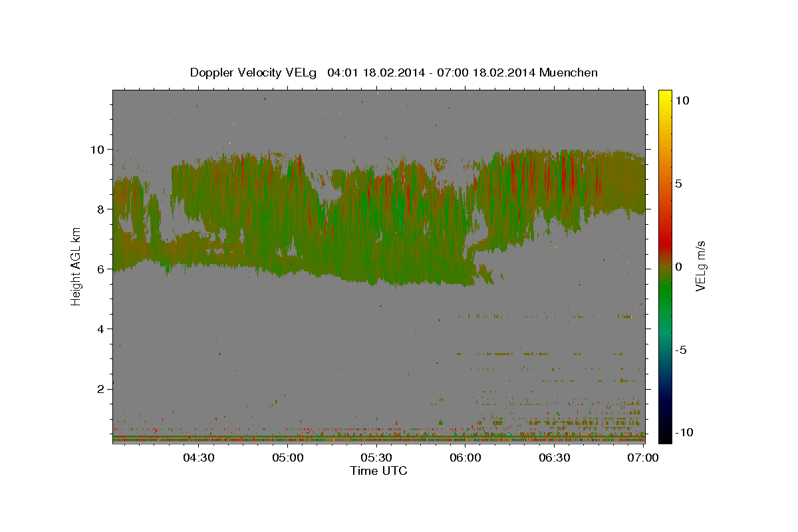Viewport: 798px width, 532px height.
Task: Click the 'Height AGL km' axis label
Action: 76,266
